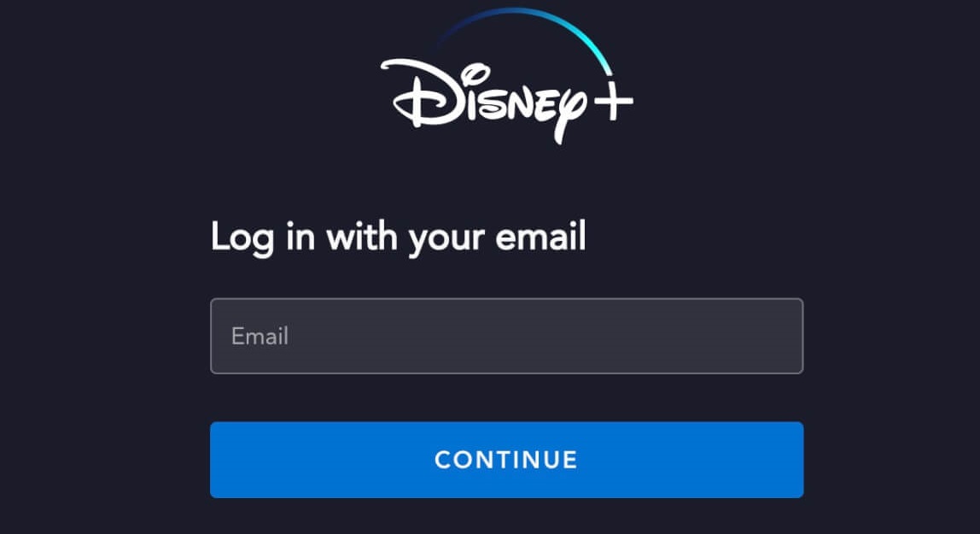Focus the Email input field
The height and width of the screenshot is (534, 980).
click(x=507, y=337)
